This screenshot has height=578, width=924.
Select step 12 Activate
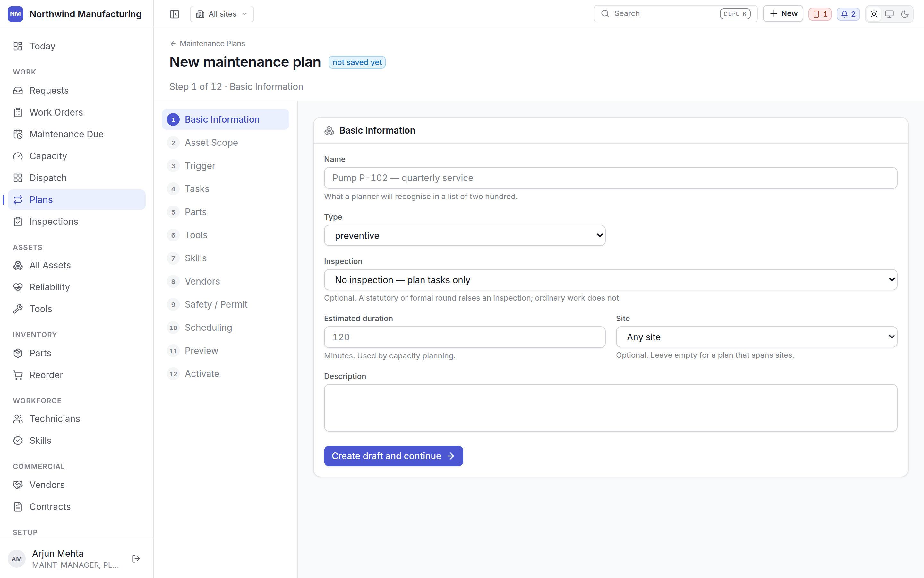(225, 374)
